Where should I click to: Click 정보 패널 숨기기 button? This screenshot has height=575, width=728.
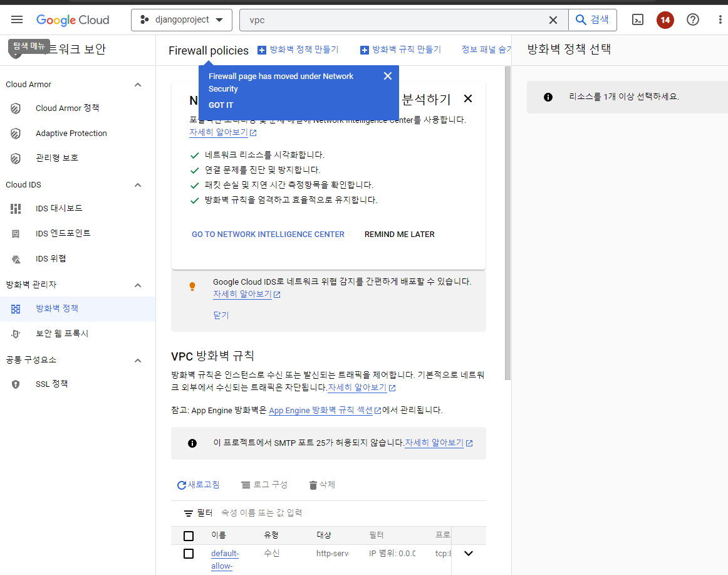[486, 50]
